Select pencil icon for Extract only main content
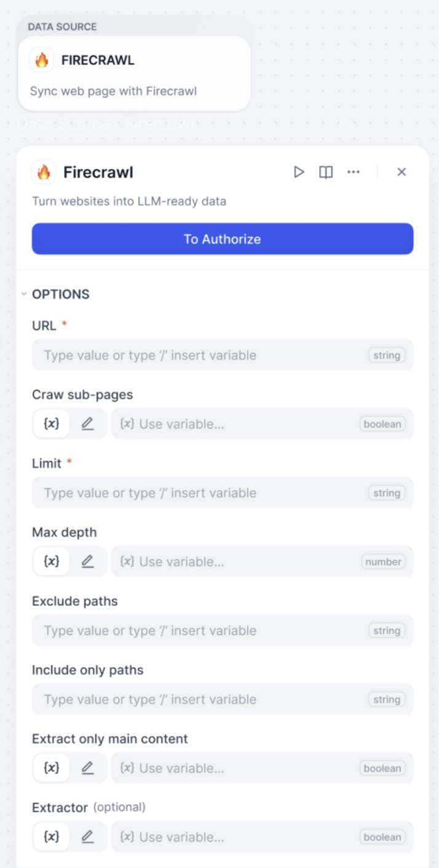The image size is (439, 868). pos(87,768)
